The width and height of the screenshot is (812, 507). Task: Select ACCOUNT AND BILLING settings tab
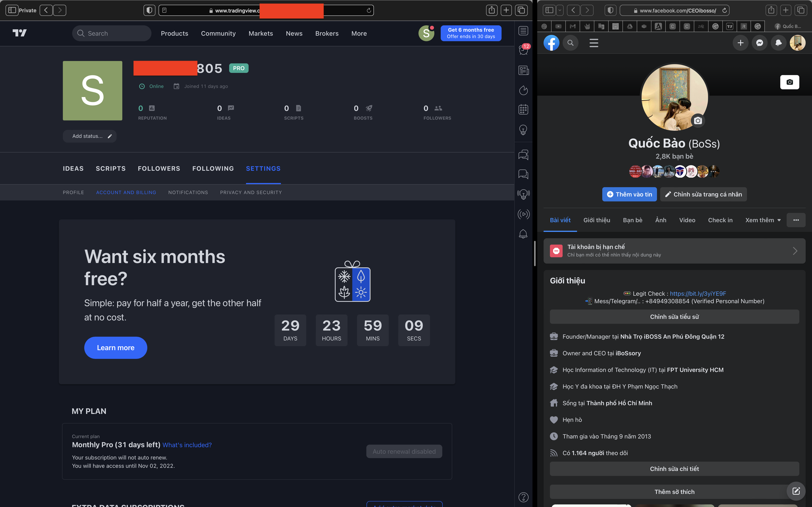pos(126,192)
